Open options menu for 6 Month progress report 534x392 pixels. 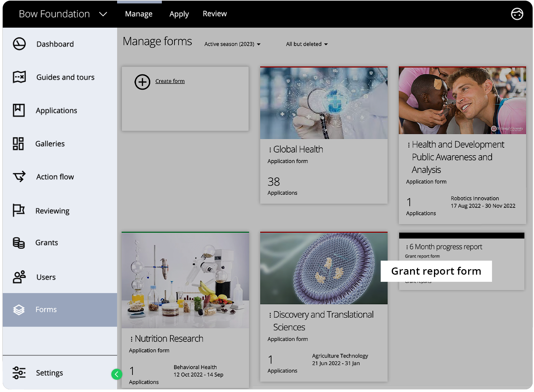point(407,247)
